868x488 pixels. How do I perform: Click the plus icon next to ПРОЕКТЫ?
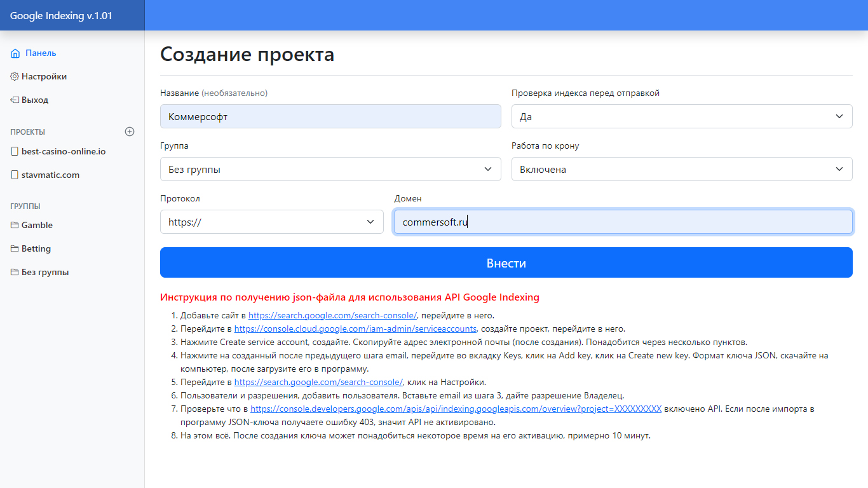point(130,132)
